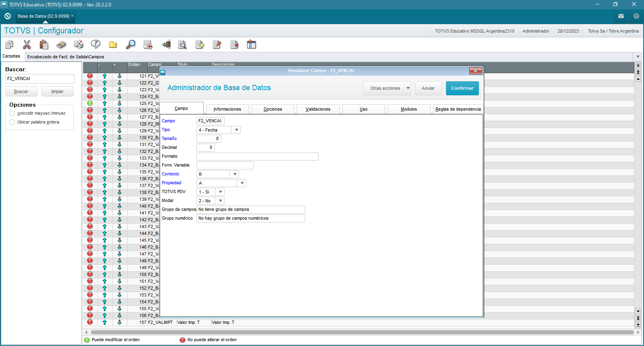Click the grid scroll-to-top arrow button
Image resolution: width=644 pixels, height=346 pixels.
point(638,65)
